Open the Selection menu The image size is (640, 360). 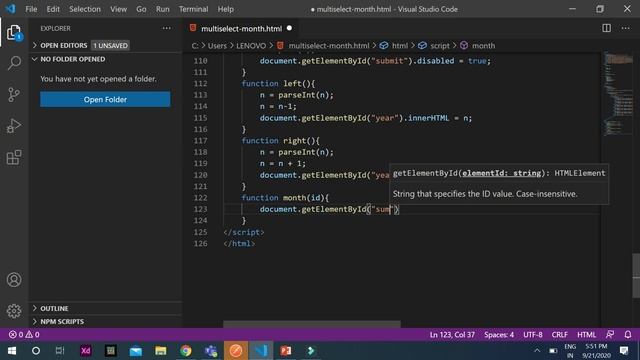pos(84,9)
